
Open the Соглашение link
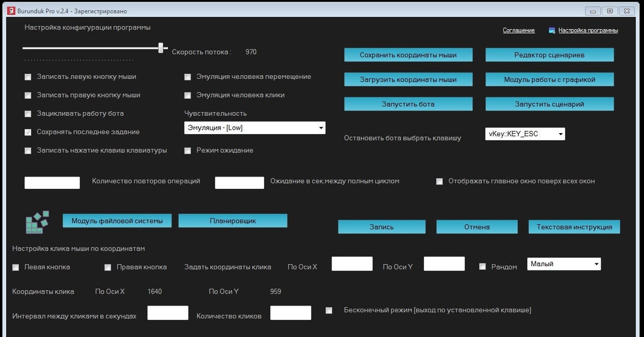pyautogui.click(x=518, y=31)
